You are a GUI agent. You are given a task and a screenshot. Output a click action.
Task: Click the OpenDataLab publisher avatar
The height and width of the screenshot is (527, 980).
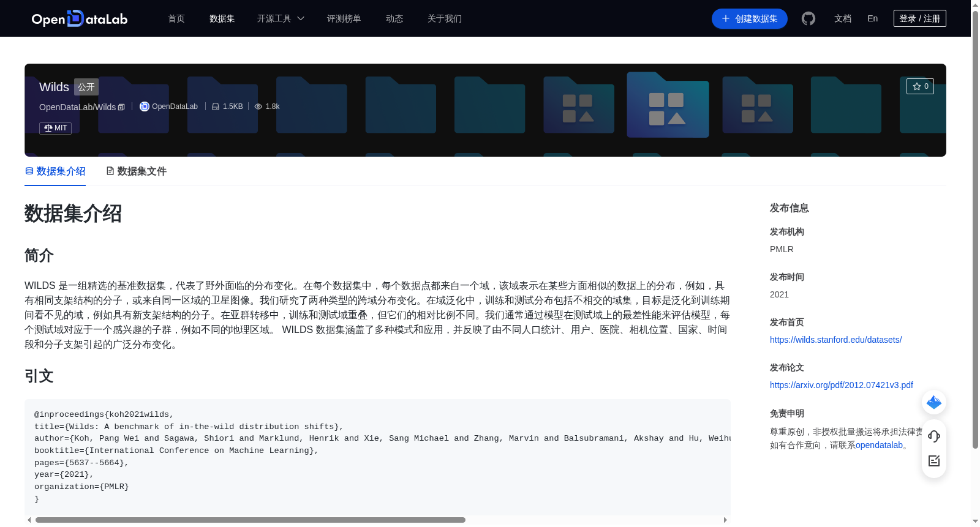(145, 107)
